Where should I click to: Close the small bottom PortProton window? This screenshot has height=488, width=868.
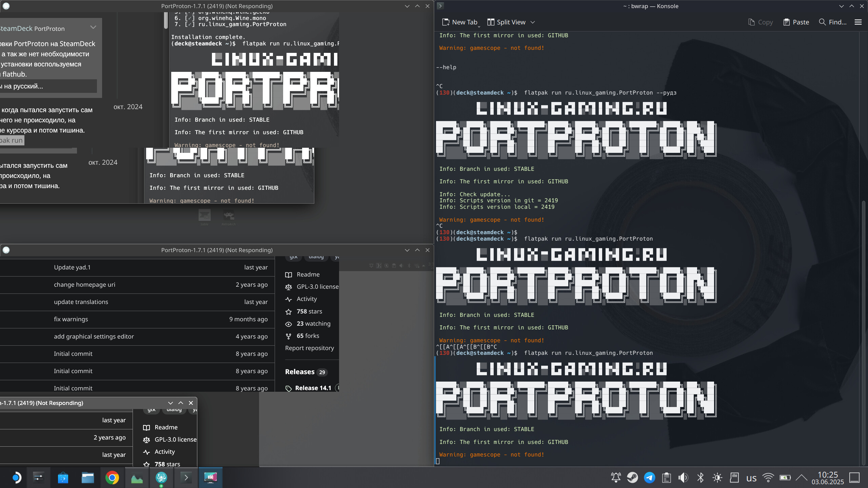191,403
